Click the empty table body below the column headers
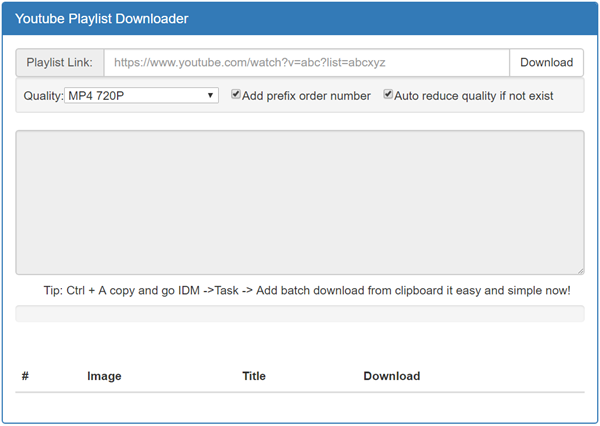600x426 pixels. tap(300, 406)
